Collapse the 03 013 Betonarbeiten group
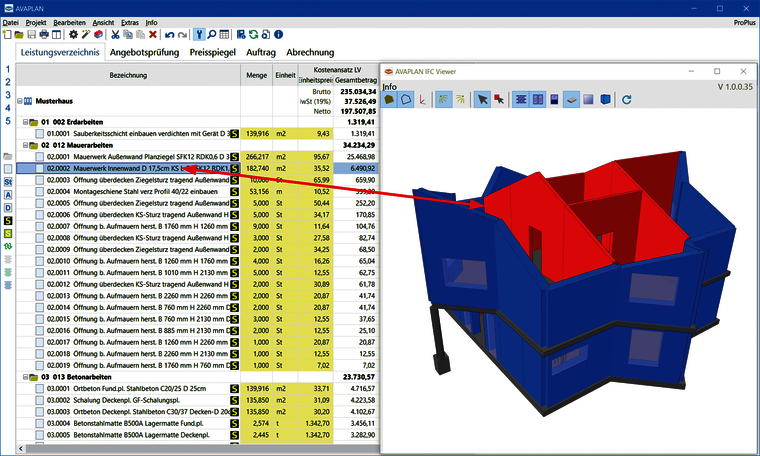This screenshot has width=760, height=456. click(26, 377)
